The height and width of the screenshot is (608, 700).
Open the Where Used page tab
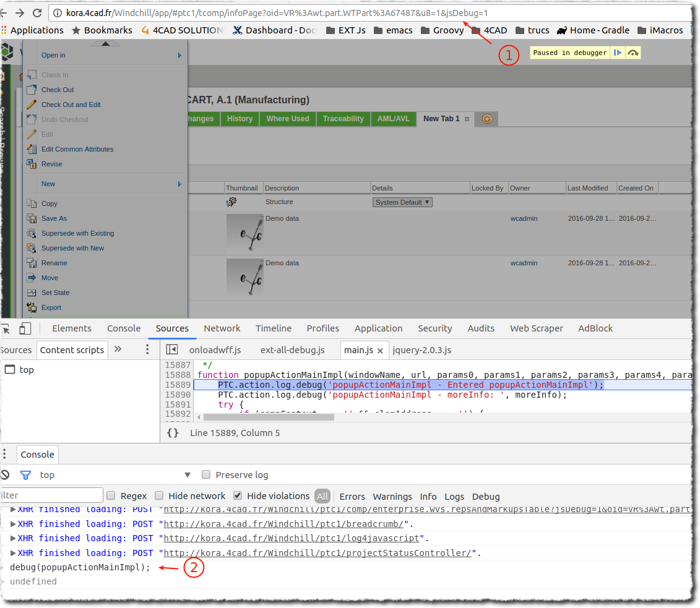click(x=288, y=119)
